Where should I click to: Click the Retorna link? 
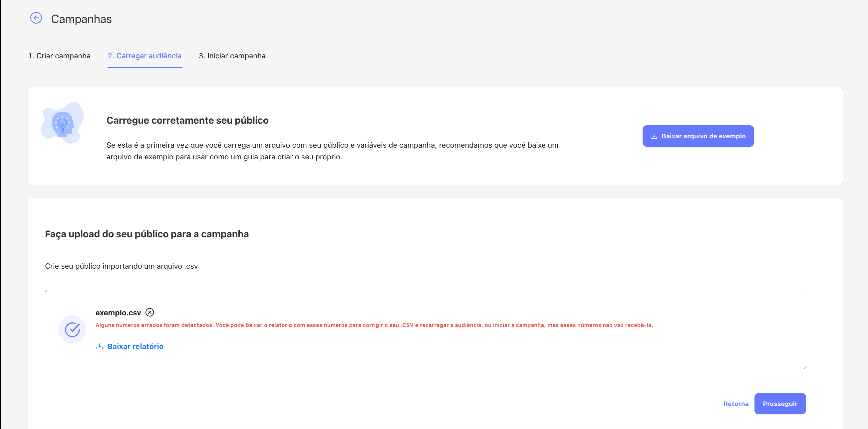point(736,404)
